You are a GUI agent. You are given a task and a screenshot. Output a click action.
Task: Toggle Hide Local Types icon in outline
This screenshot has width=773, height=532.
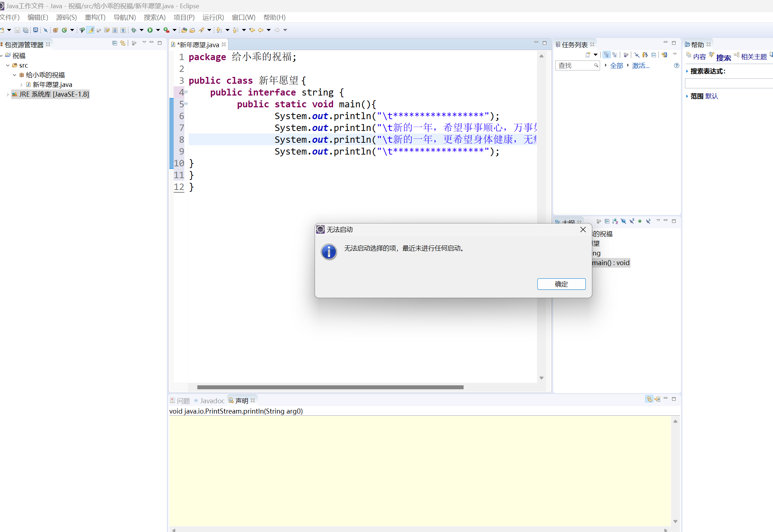(648, 221)
